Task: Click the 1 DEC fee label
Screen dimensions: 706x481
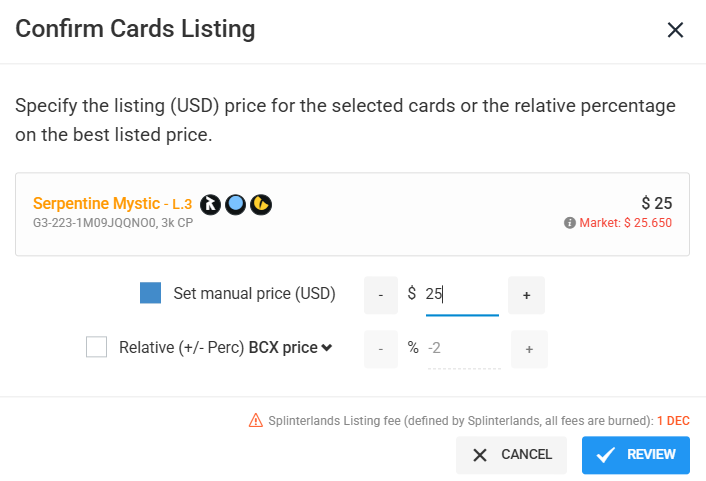Action: tap(673, 421)
